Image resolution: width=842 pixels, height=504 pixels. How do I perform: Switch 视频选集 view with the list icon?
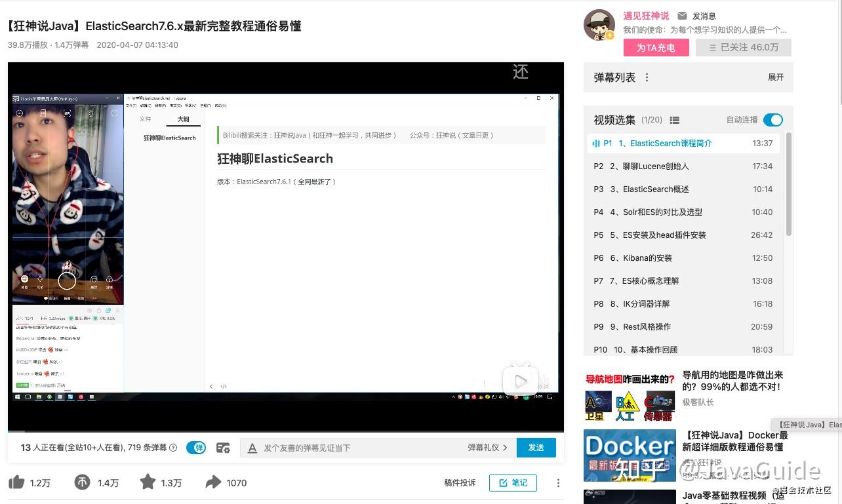point(675,120)
